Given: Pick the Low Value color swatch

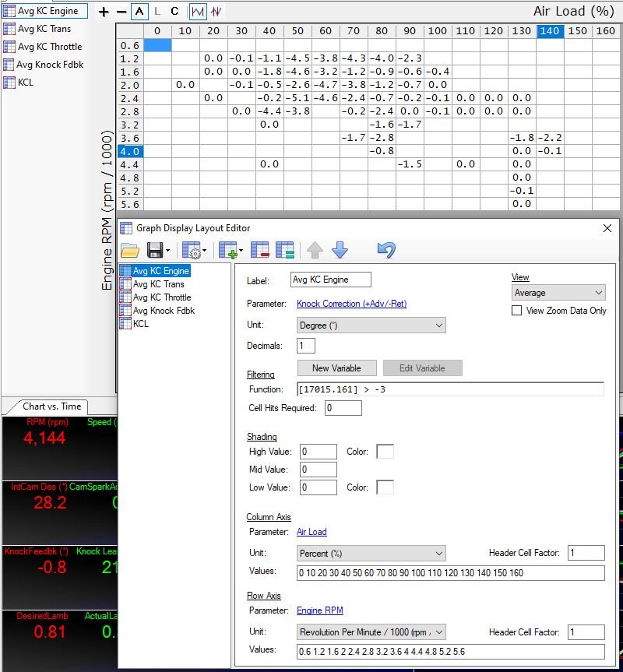Looking at the screenshot, I should (385, 487).
